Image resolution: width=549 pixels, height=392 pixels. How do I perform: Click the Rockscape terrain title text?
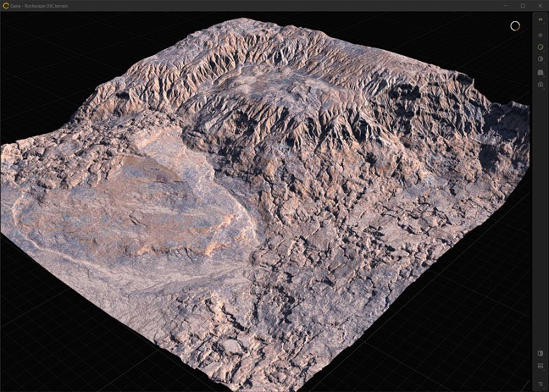[44, 5]
